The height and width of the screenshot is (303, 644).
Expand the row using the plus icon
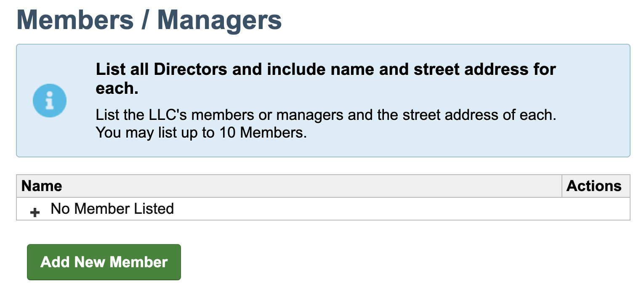tap(35, 213)
